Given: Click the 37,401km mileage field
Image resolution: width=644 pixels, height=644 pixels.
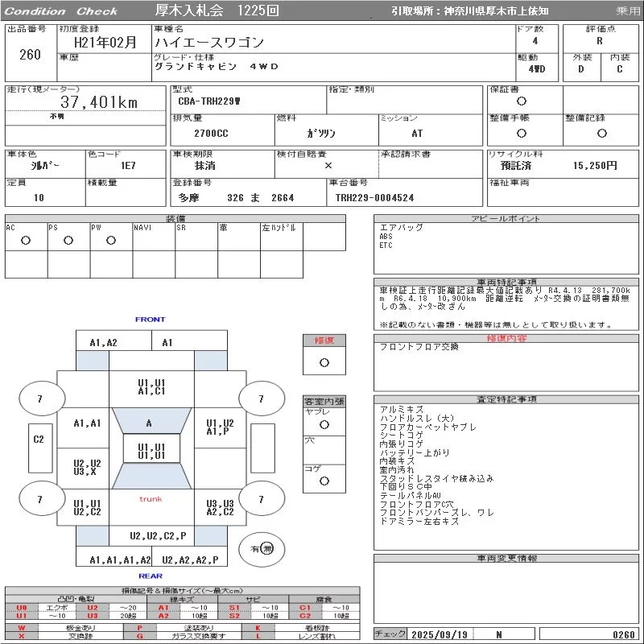Looking at the screenshot, I should pos(99,102).
